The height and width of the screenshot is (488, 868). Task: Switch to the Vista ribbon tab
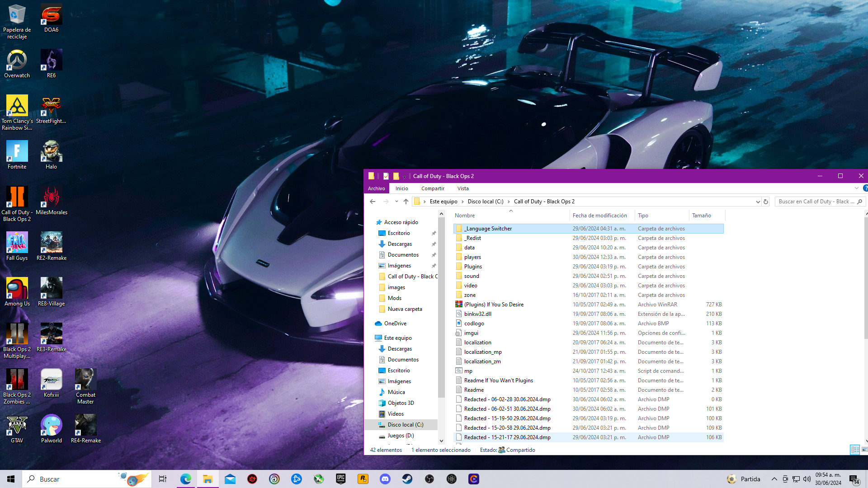[463, 188]
